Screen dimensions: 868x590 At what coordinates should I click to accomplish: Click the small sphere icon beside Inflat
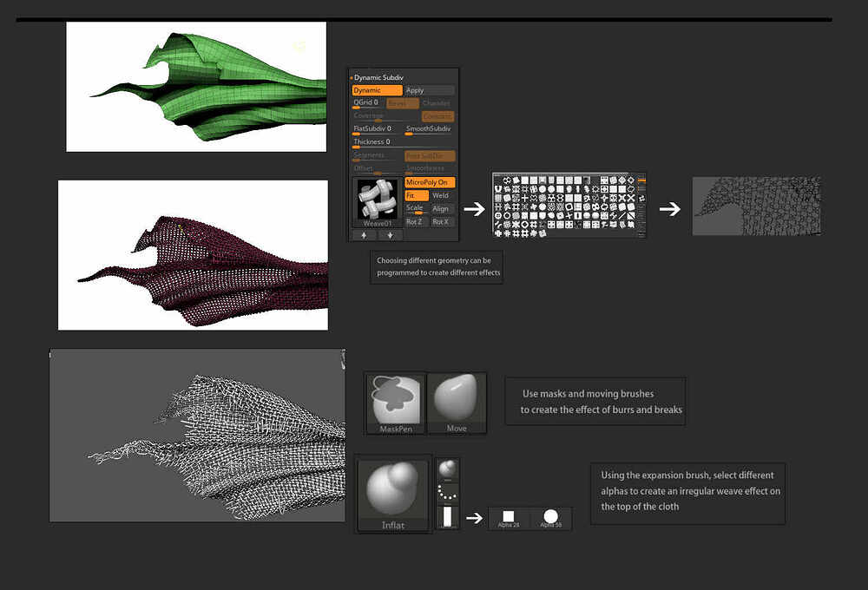447,469
